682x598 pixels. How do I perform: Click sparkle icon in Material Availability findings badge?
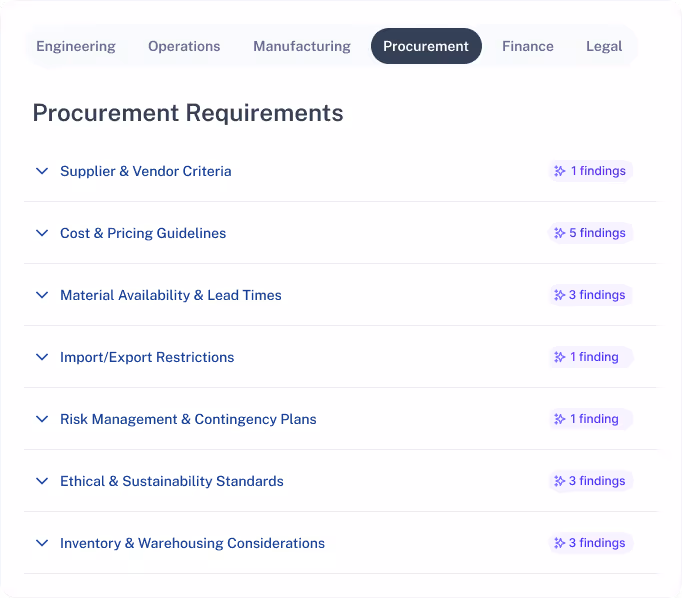559,295
